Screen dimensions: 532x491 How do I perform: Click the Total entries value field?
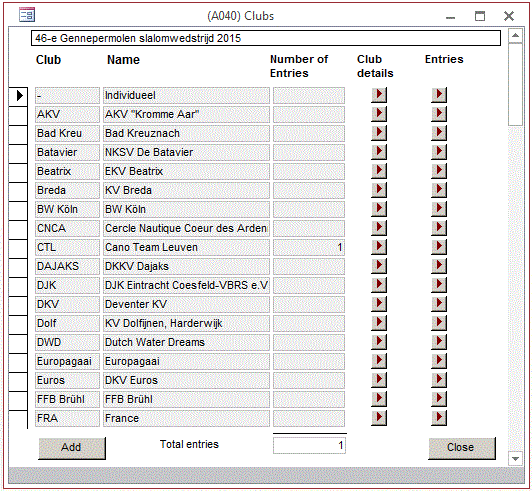point(309,445)
